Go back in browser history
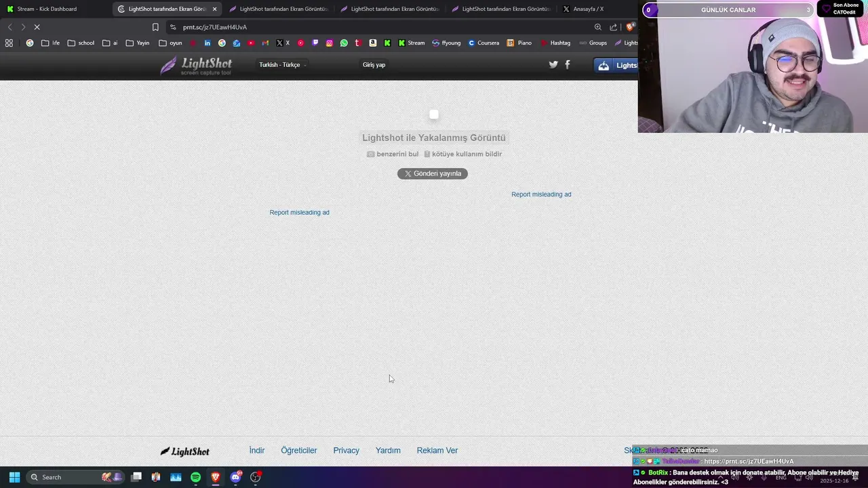Screen dimensions: 868x488 click(x=9, y=27)
